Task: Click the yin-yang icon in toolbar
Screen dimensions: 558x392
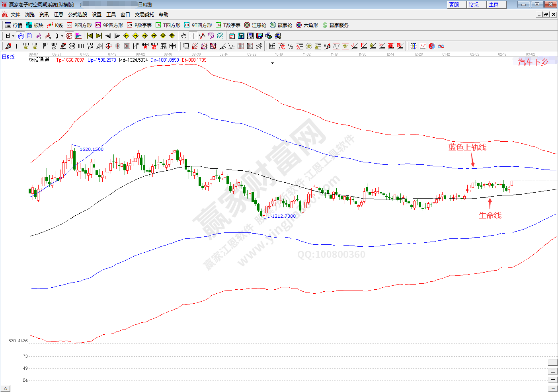Action: click(432, 46)
